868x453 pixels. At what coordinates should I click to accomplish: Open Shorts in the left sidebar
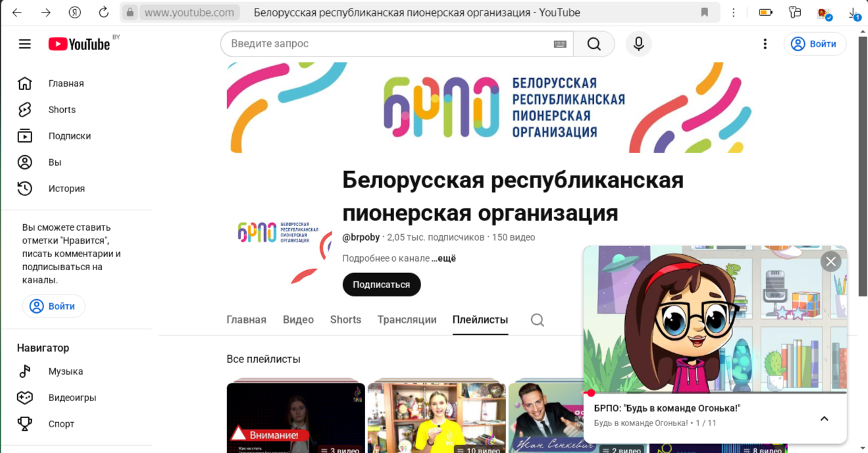tap(62, 110)
